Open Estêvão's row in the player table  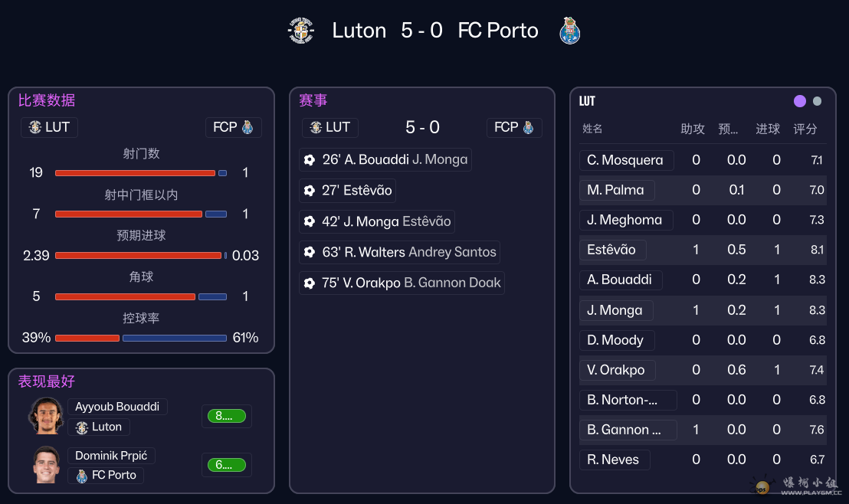(x=611, y=250)
